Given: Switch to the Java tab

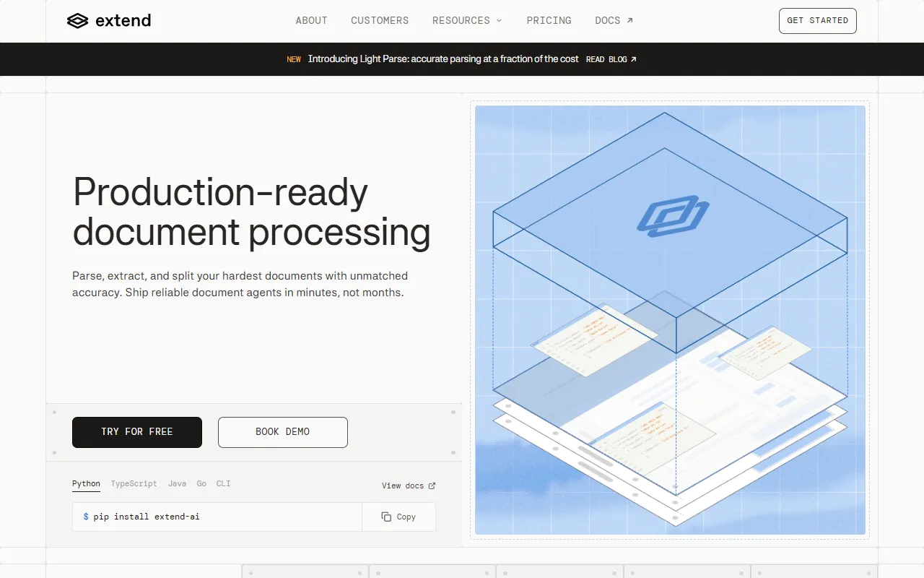Looking at the screenshot, I should 177,484.
